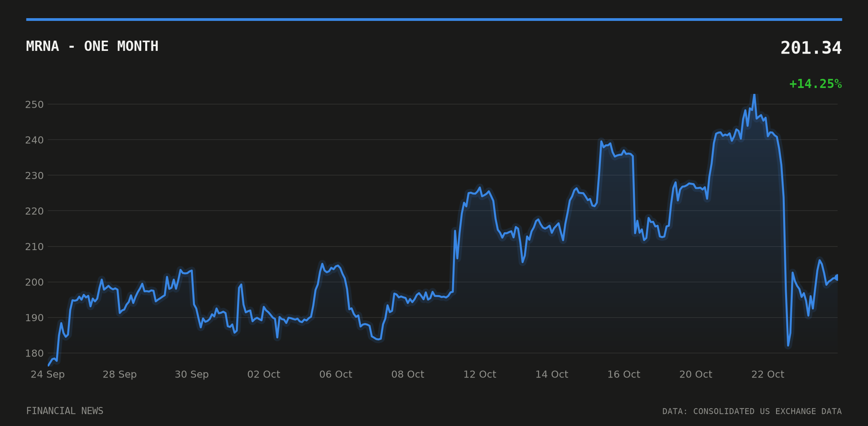Viewport: 868px width, 426px height.
Task: Click the 30 Sep date label
Action: (x=192, y=374)
